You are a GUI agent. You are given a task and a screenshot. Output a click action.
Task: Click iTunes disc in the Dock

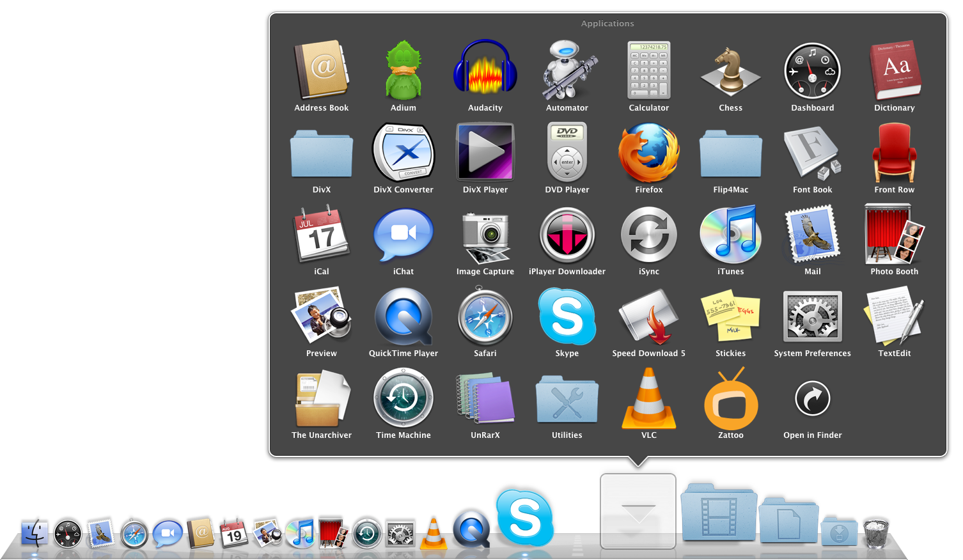[301, 533]
